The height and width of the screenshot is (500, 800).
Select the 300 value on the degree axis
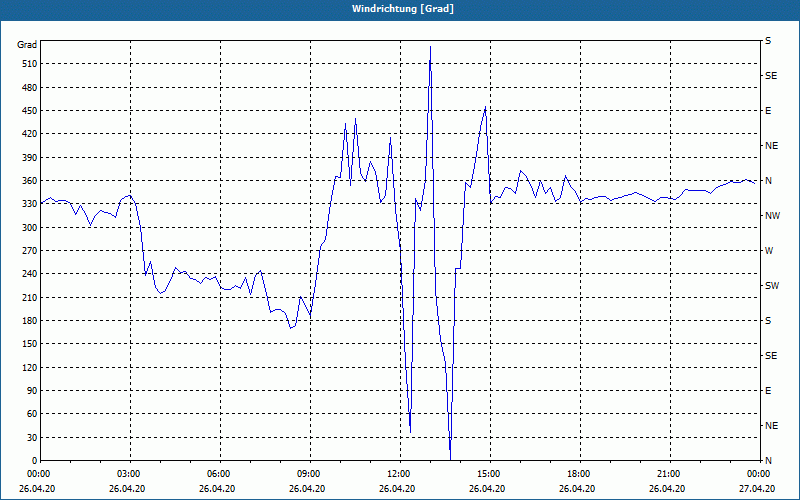pyautogui.click(x=29, y=228)
